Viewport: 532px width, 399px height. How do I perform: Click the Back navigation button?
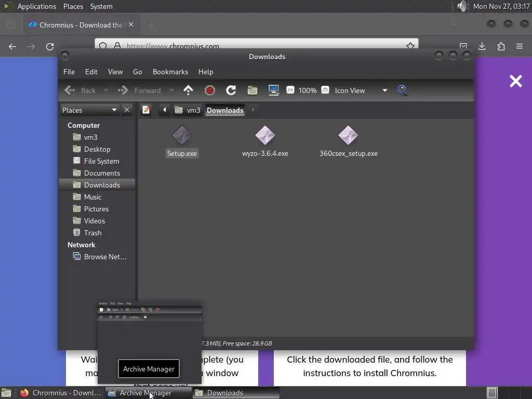point(80,90)
